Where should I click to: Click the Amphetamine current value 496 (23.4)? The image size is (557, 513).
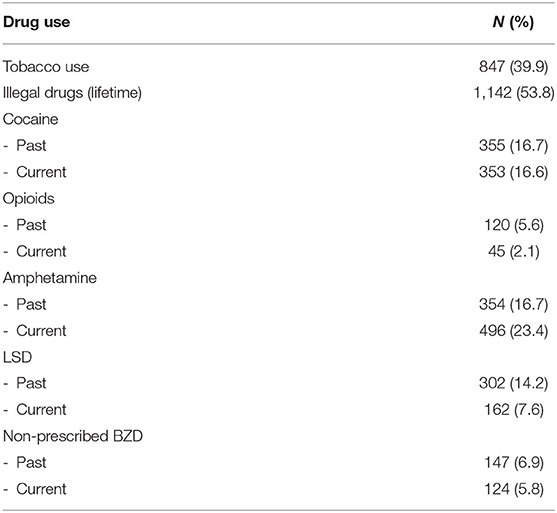point(513,331)
